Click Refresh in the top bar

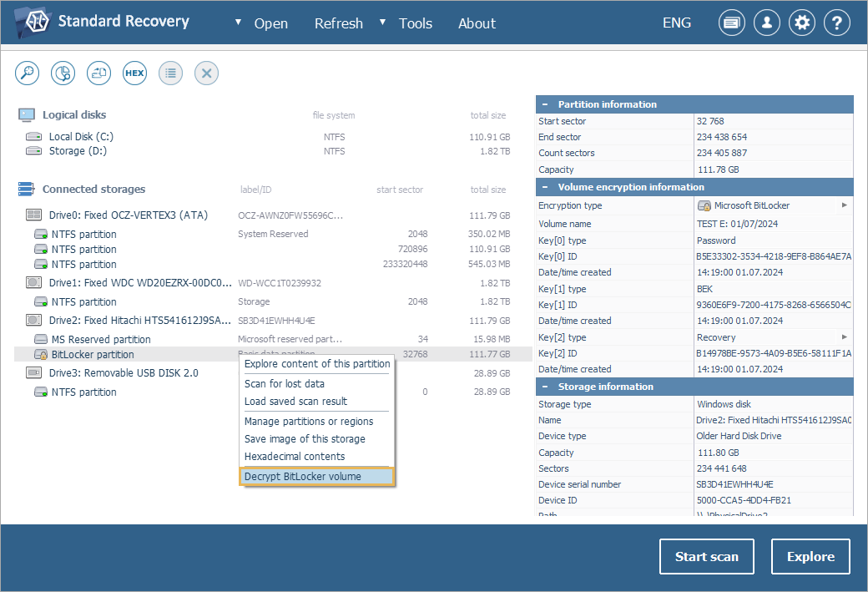[339, 23]
